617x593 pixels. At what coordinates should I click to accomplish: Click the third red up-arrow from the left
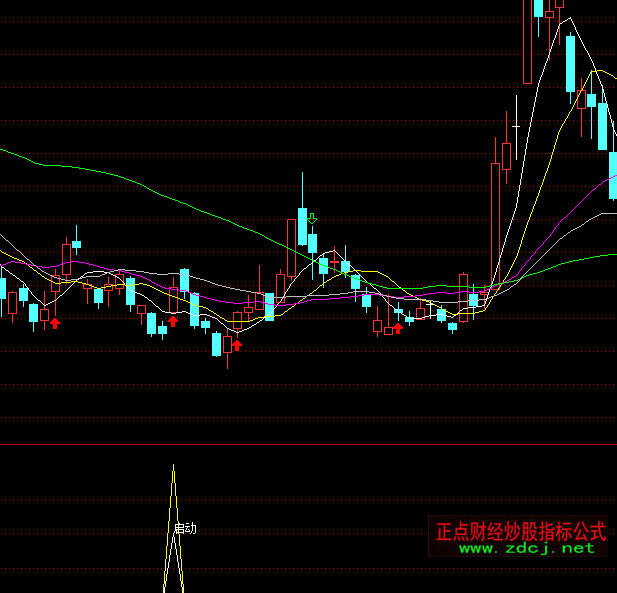tap(237, 345)
